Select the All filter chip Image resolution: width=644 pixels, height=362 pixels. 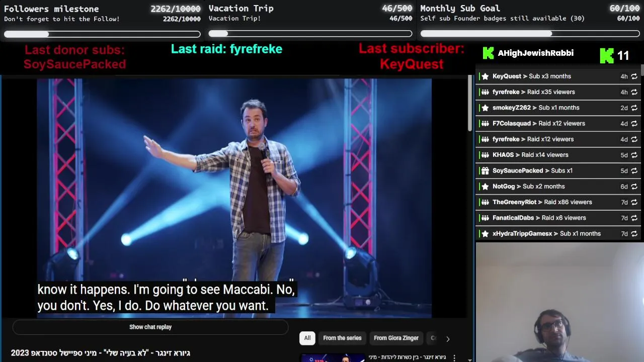click(307, 338)
